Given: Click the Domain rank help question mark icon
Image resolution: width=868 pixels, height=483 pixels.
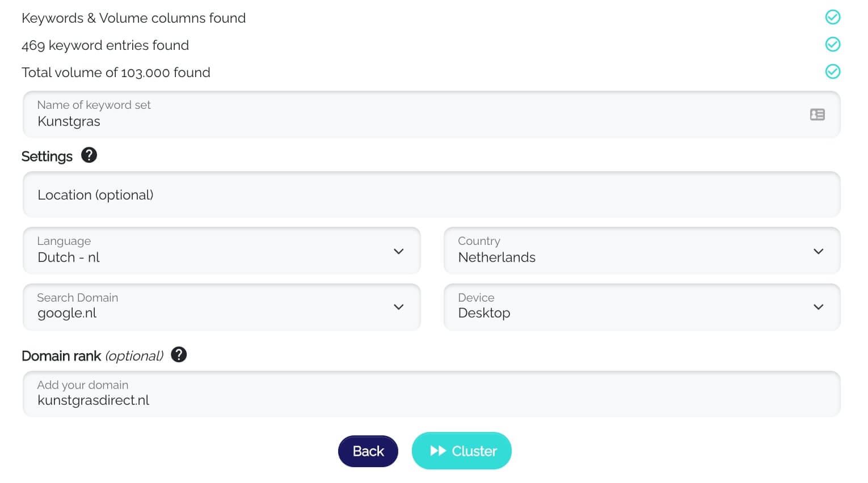Looking at the screenshot, I should click(179, 355).
